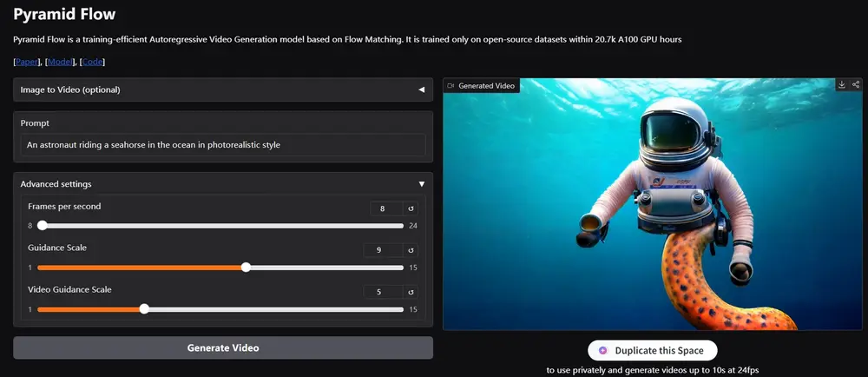Reset Guidance Scale value
868x377 pixels.
point(411,250)
